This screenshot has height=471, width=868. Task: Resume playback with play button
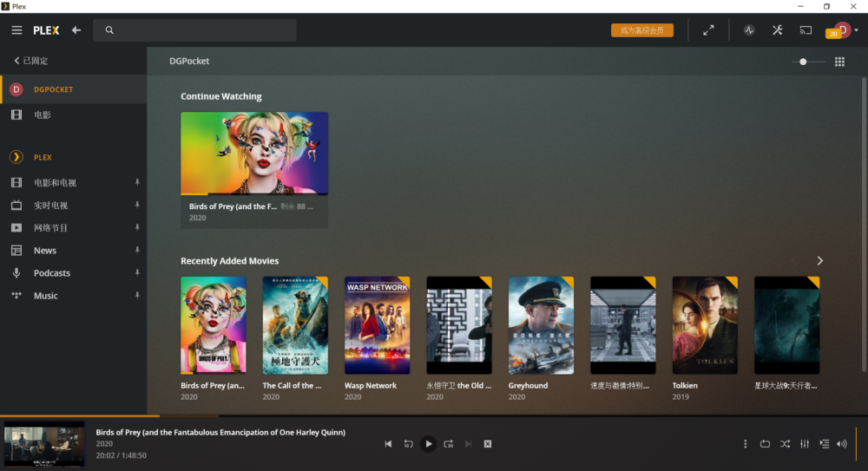[428, 444]
